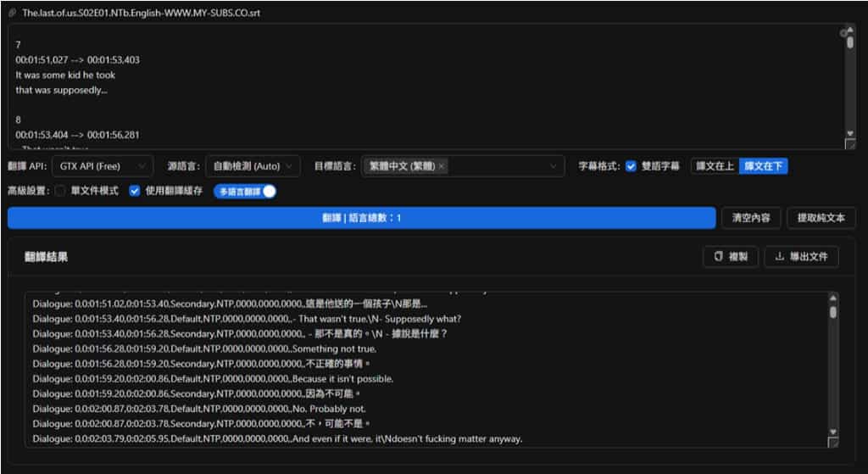Click the result area scroll up arrow

pos(832,298)
